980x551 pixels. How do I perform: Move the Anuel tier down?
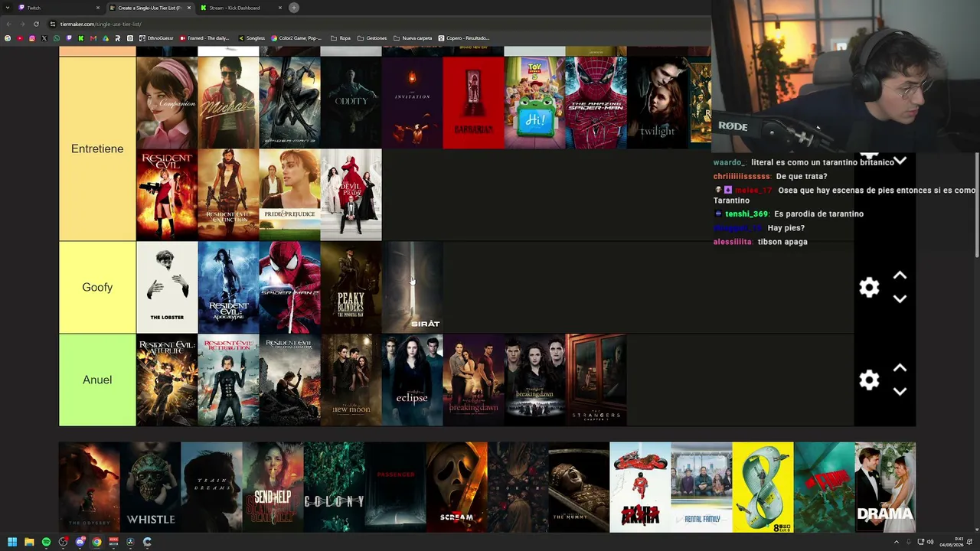pos(900,392)
